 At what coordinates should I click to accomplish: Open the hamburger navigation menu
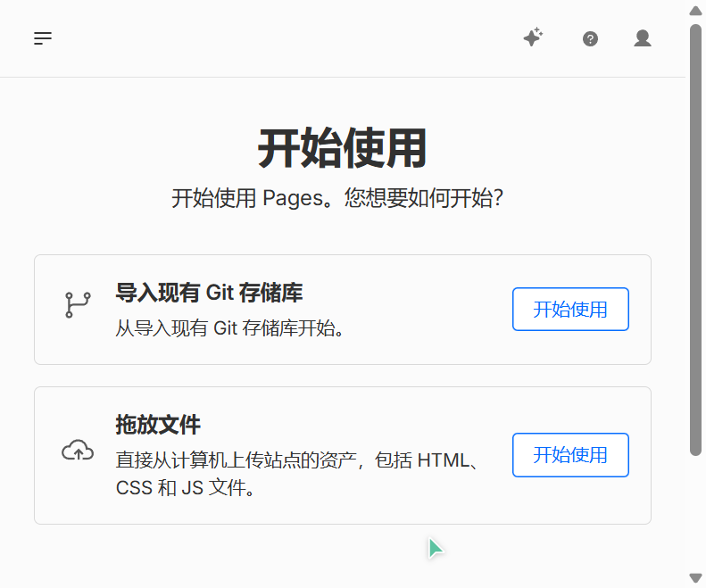coord(43,38)
